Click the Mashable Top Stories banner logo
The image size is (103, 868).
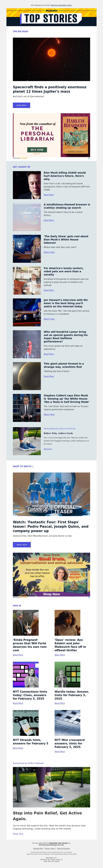tap(51, 17)
